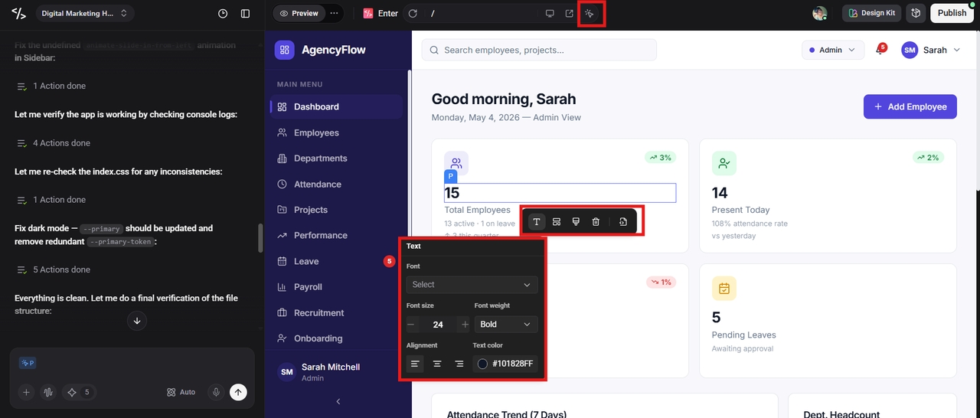Open the Sarah user menu
The height and width of the screenshot is (418, 980).
(931, 50)
